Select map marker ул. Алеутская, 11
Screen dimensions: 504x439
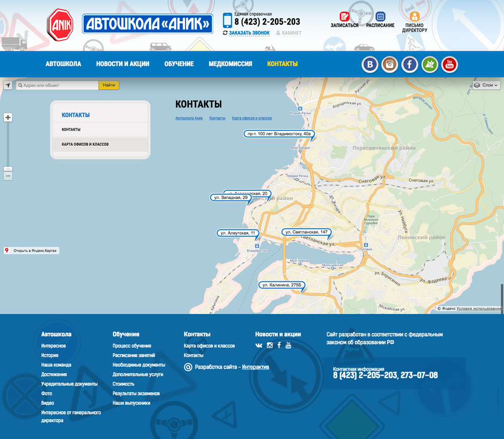click(238, 233)
